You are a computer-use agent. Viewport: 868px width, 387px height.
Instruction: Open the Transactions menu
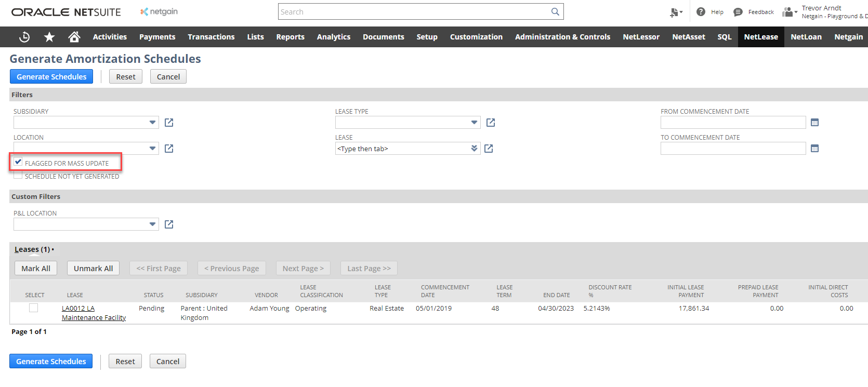tap(211, 37)
